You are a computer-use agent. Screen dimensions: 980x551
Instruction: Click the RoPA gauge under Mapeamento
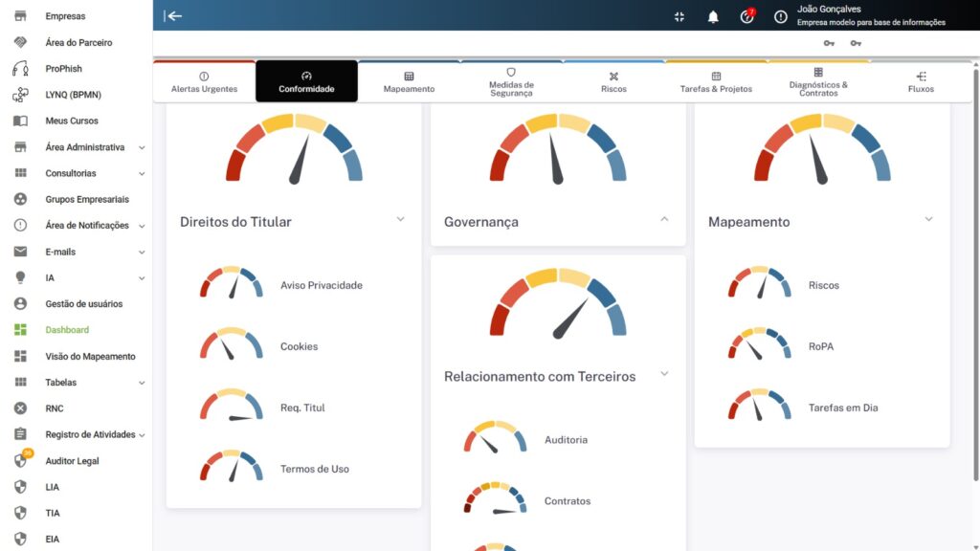(x=760, y=345)
